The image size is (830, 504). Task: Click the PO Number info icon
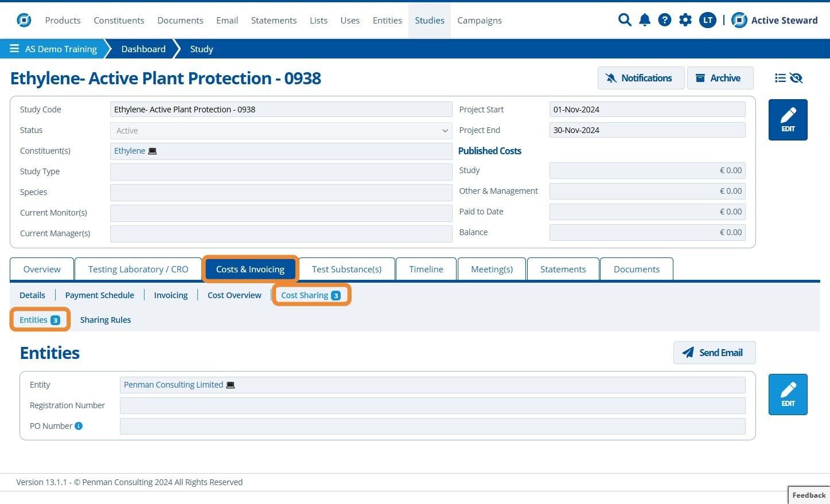click(x=79, y=426)
